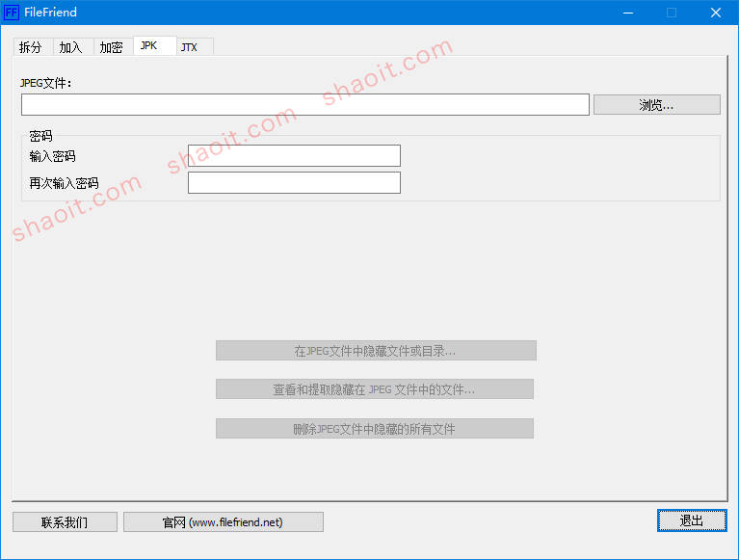Viewport: 739px width, 560px height.
Task: Click the JPEG文件: label
Action: pyautogui.click(x=45, y=83)
